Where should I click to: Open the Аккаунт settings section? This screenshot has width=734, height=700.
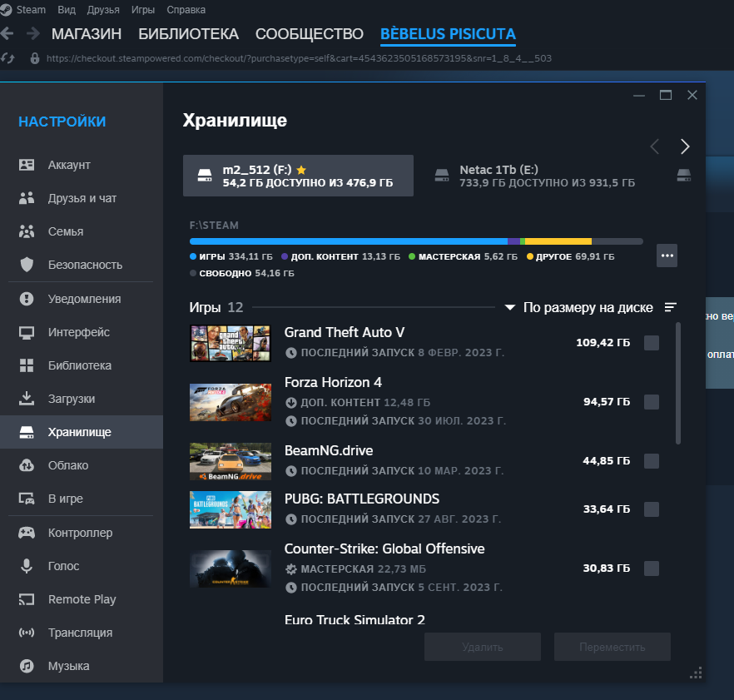click(x=82, y=165)
